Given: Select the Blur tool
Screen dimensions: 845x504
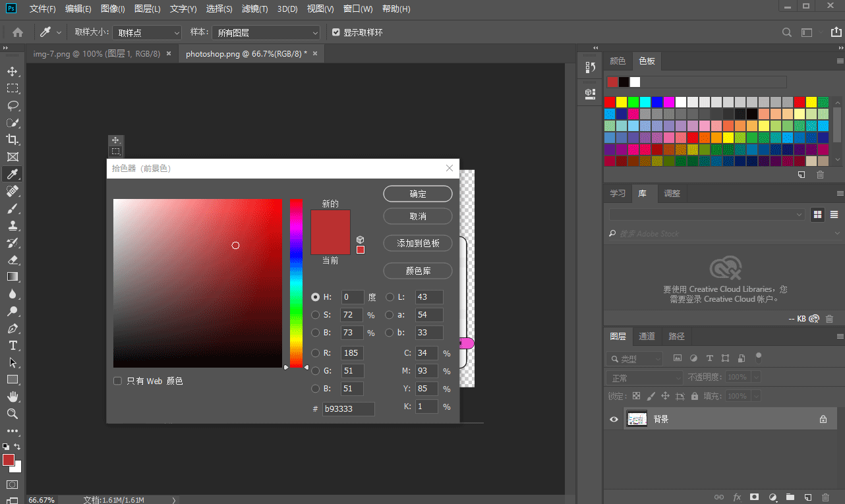Looking at the screenshot, I should pyautogui.click(x=12, y=294).
